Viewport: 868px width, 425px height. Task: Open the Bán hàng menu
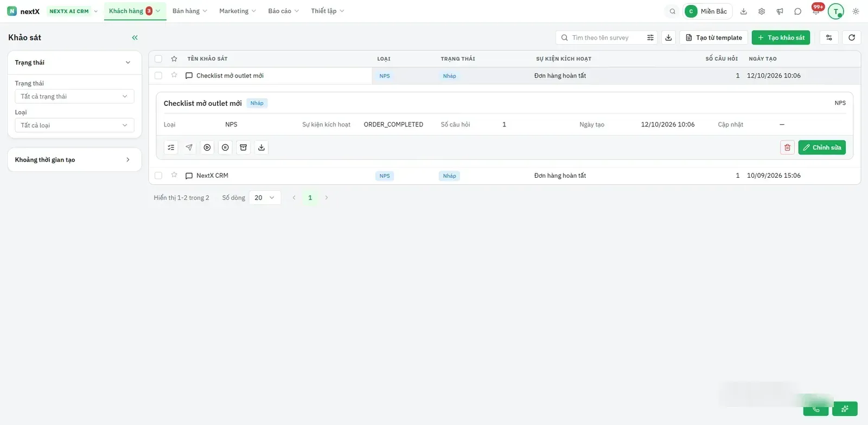tap(190, 11)
